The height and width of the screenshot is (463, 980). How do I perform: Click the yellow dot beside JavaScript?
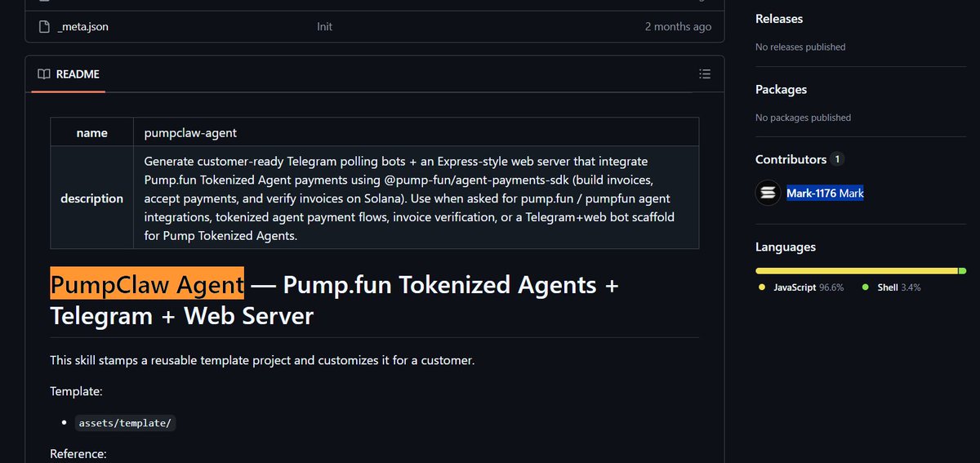(x=762, y=287)
